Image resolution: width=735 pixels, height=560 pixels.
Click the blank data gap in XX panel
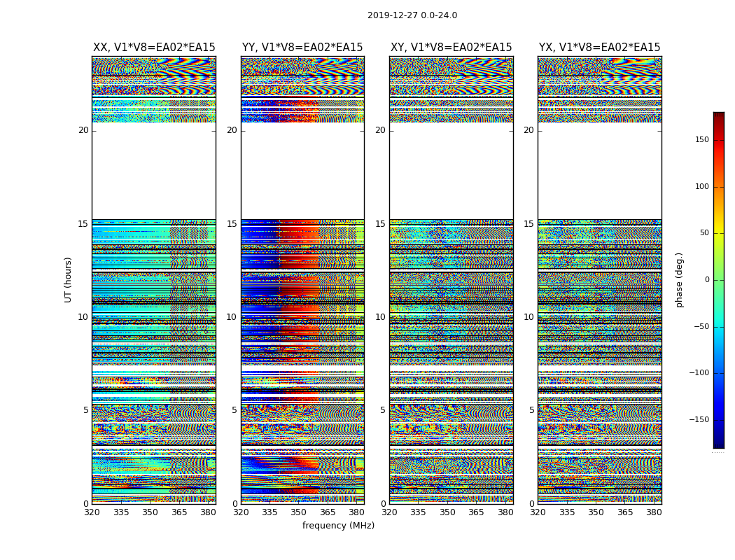(x=154, y=171)
